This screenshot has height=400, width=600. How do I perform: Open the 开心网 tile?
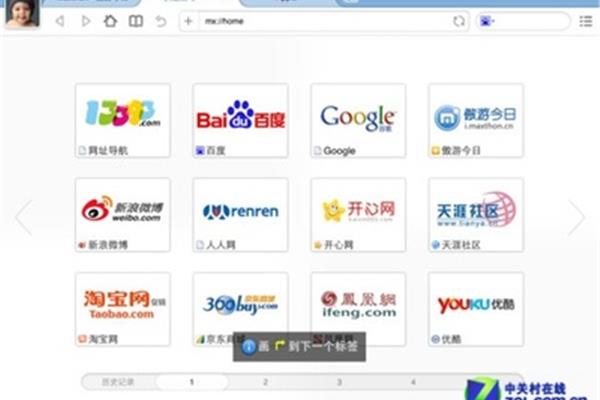point(359,215)
